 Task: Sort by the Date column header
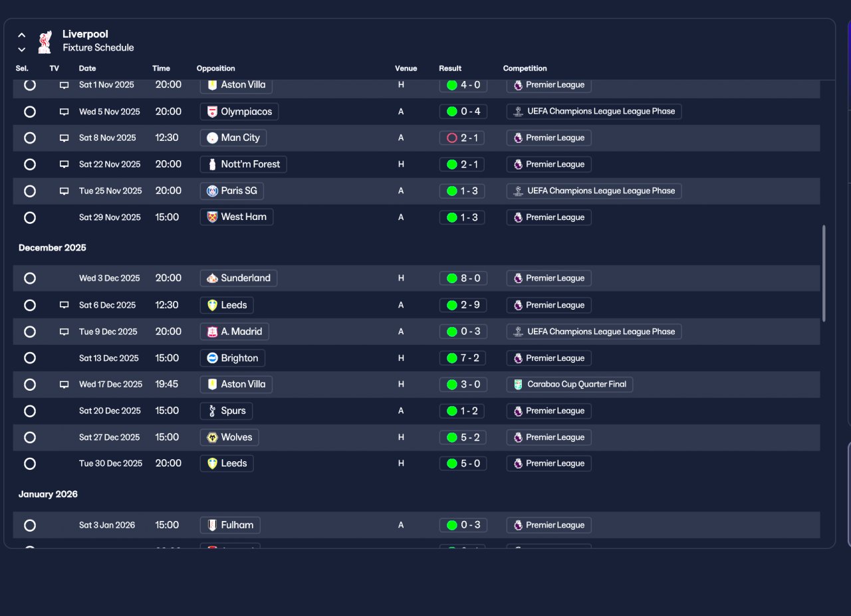[x=87, y=68]
